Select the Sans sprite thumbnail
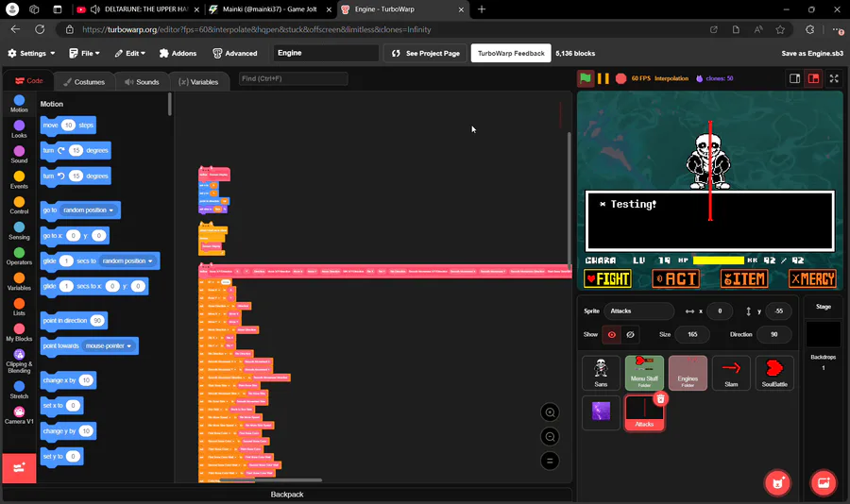850x504 pixels. tap(601, 373)
